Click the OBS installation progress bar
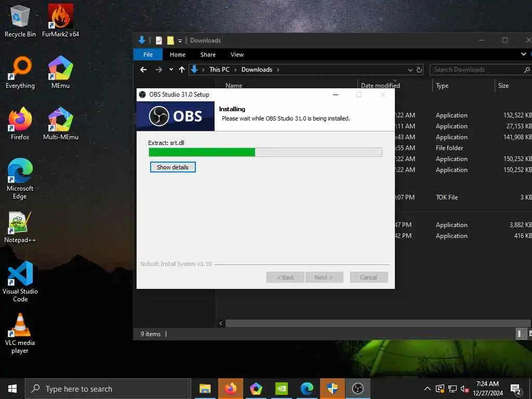The image size is (532, 399). pyautogui.click(x=265, y=152)
